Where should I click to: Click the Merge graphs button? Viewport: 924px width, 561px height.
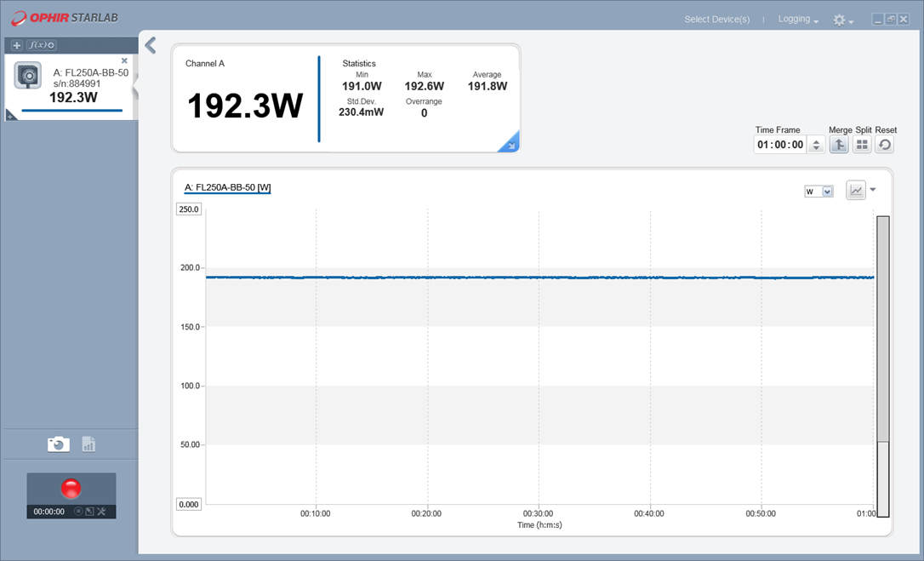pyautogui.click(x=838, y=145)
